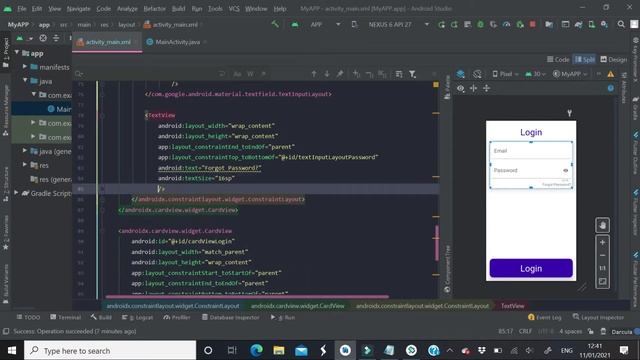Open the VCS menu
Image resolution: width=640 pixels, height=360 pixels.
[234, 9]
